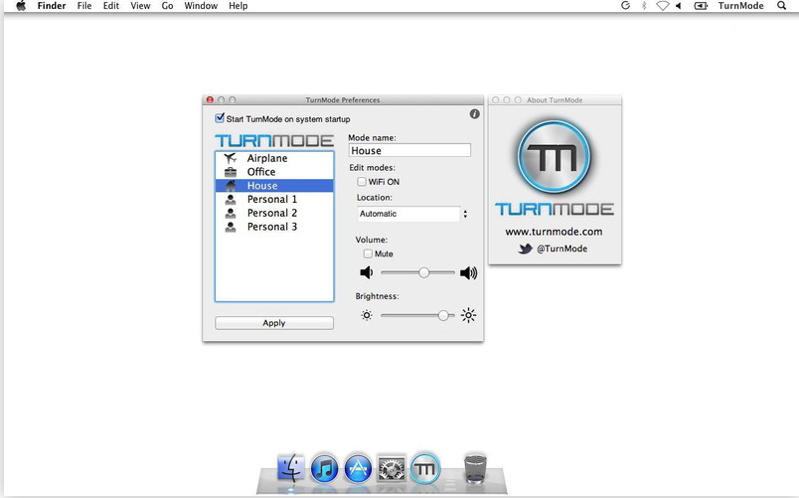Open the File menu
The width and height of the screenshot is (799, 498).
[85, 6]
